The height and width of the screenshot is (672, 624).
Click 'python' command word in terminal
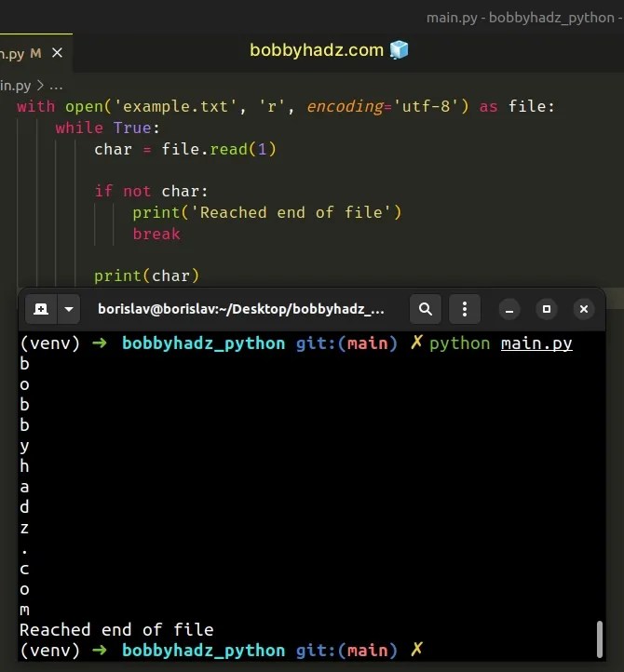point(459,343)
